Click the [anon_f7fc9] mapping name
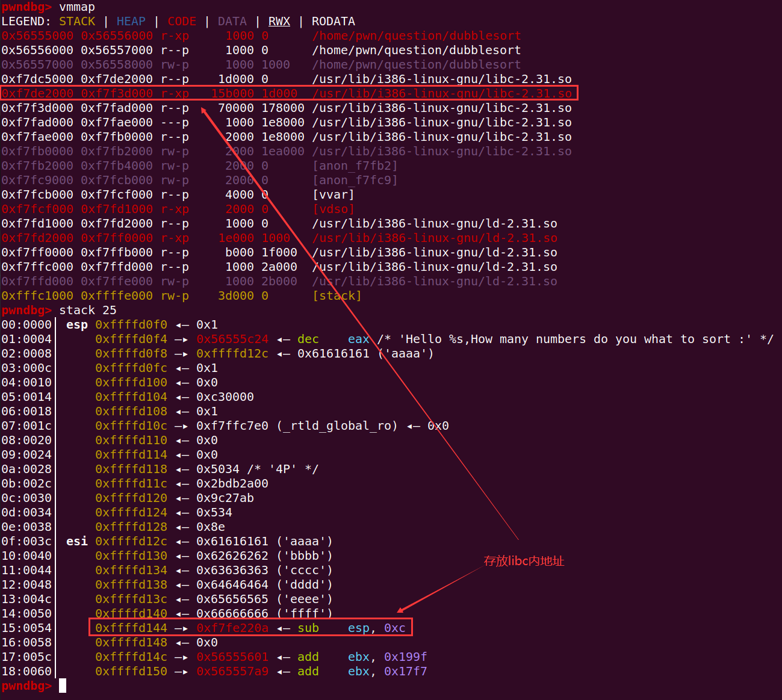 coord(355,181)
